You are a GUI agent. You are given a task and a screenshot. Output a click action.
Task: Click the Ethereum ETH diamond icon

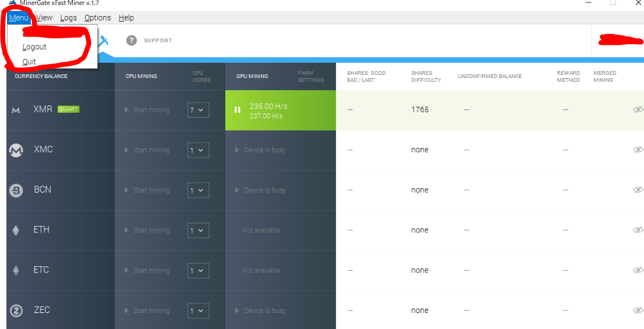pyautogui.click(x=16, y=230)
